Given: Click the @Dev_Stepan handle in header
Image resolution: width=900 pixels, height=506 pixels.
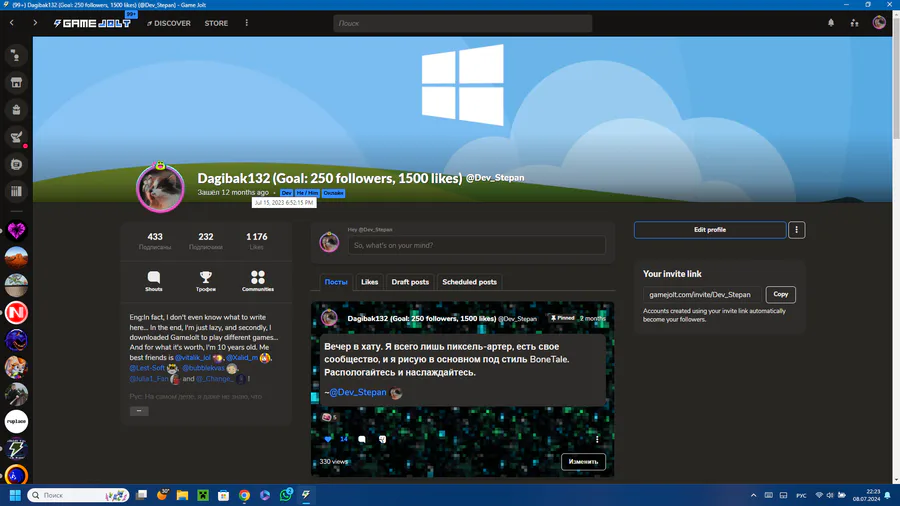Looking at the screenshot, I should 495,178.
